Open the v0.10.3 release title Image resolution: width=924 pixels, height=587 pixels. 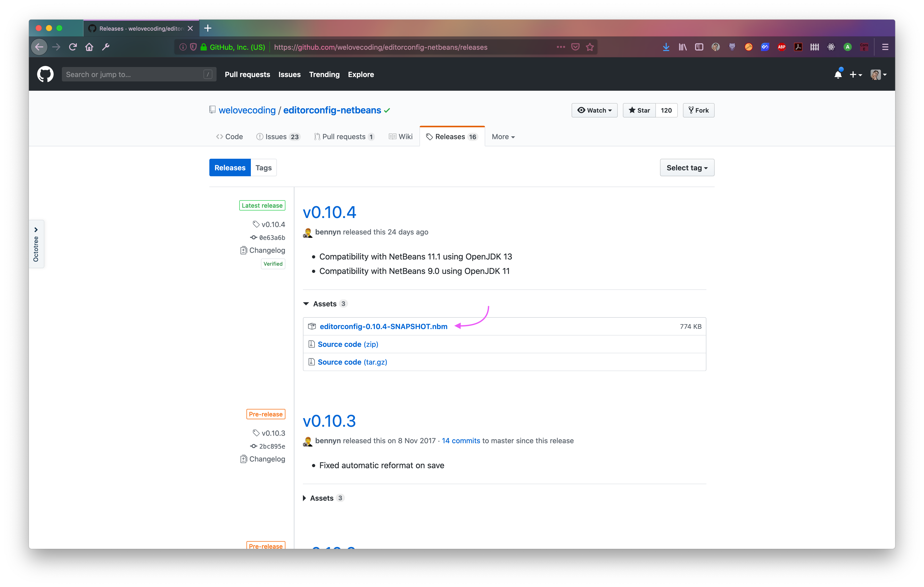pos(329,421)
